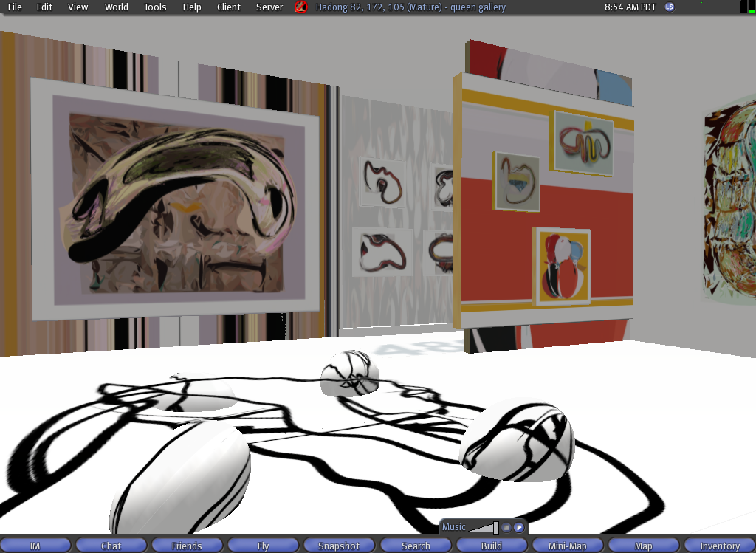Click the 8:54 AM PDT clock
Viewport: 756px width, 553px height.
[630, 7]
